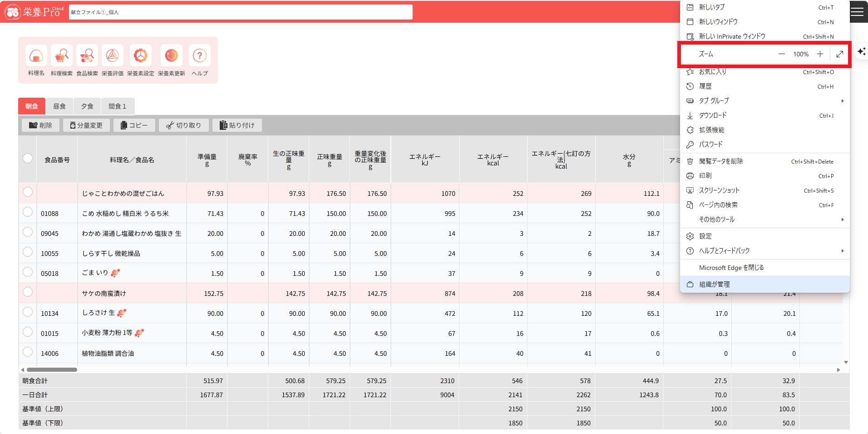
Task: Click the 献立ファイル name input field
Action: point(241,12)
